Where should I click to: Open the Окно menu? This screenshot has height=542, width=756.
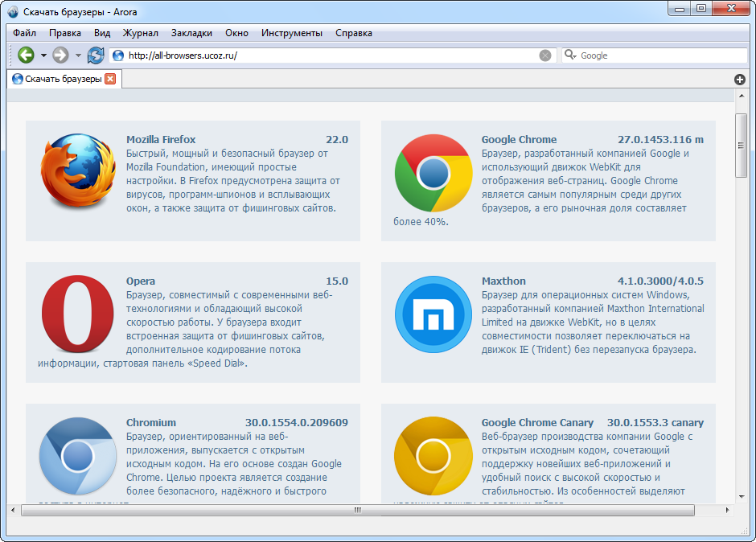[x=236, y=33]
